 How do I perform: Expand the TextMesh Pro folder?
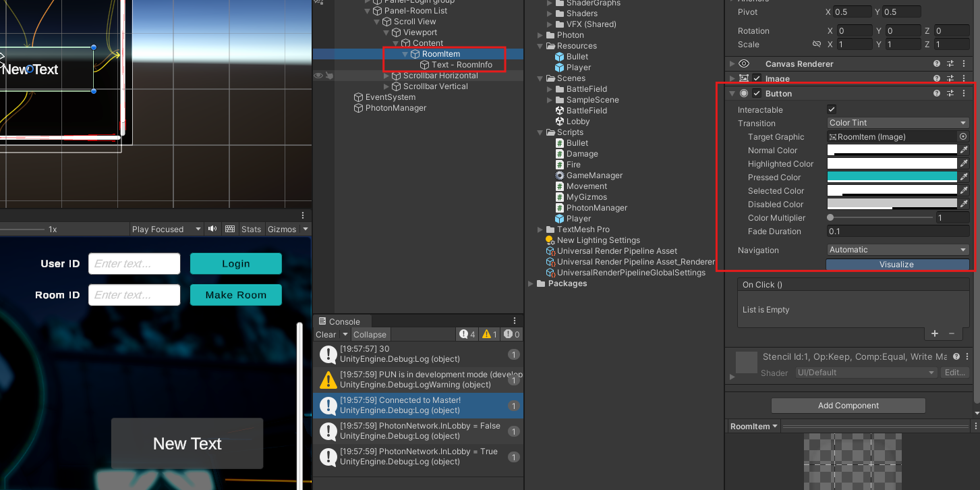pyautogui.click(x=540, y=229)
